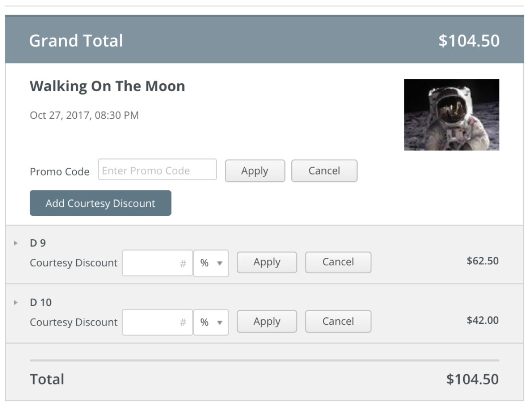Cancel the courtesy discount for D 9
This screenshot has width=532, height=408.
pyautogui.click(x=338, y=262)
